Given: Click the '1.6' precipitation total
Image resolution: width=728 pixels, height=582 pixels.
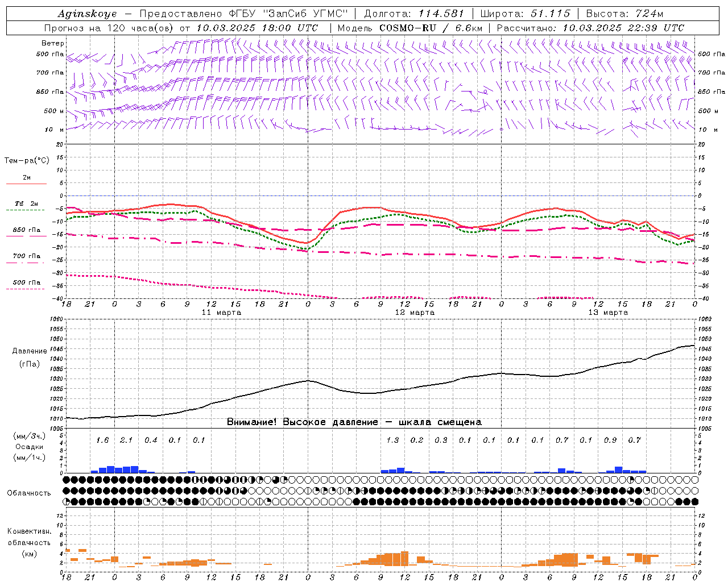Looking at the screenshot, I should click(x=102, y=440).
